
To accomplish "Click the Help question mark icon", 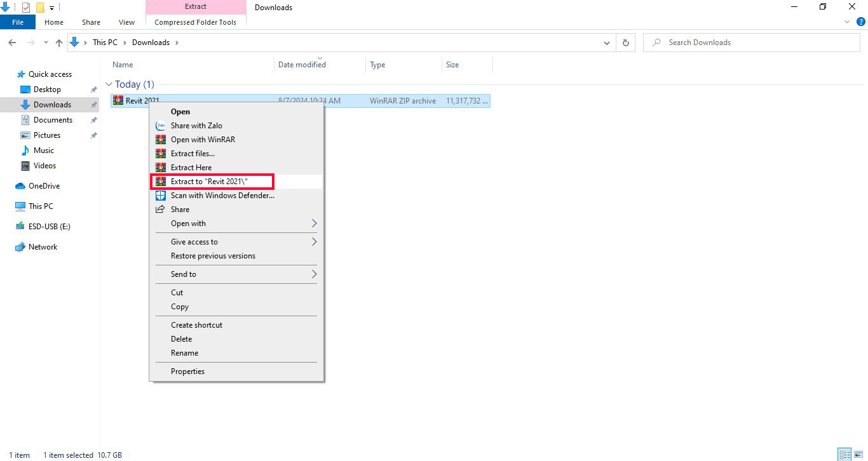I will point(861,22).
